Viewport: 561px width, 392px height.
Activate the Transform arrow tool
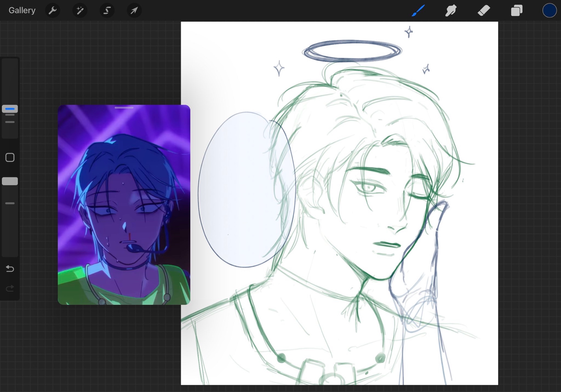(134, 11)
